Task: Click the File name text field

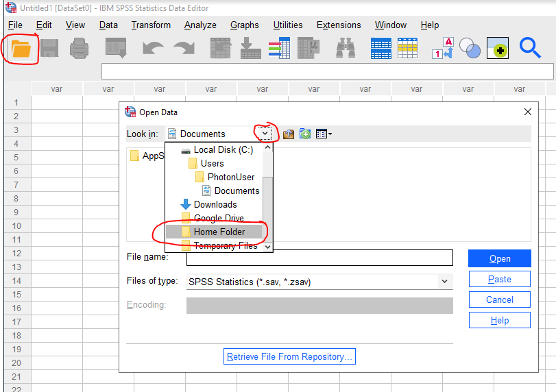Action: click(319, 258)
